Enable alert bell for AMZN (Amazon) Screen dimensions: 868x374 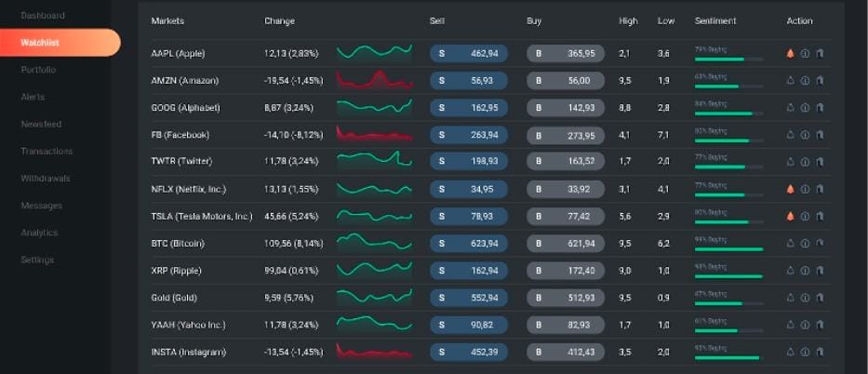click(x=791, y=81)
